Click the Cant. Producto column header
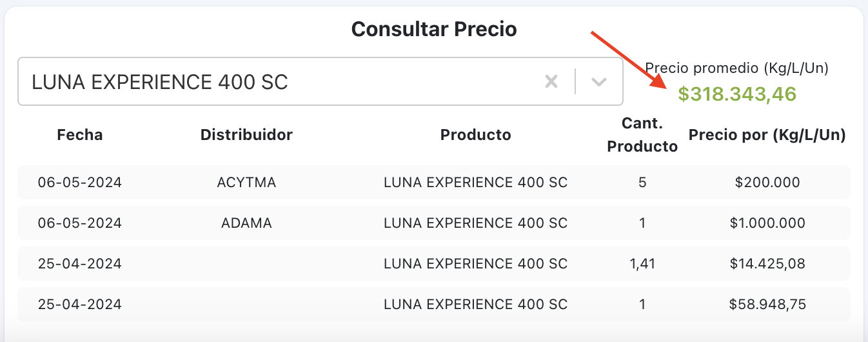 (x=642, y=135)
